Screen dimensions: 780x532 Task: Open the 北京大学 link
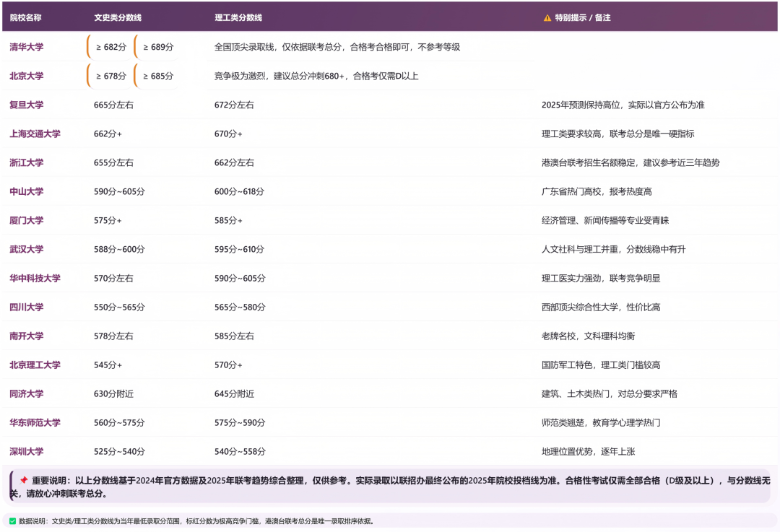click(x=27, y=76)
